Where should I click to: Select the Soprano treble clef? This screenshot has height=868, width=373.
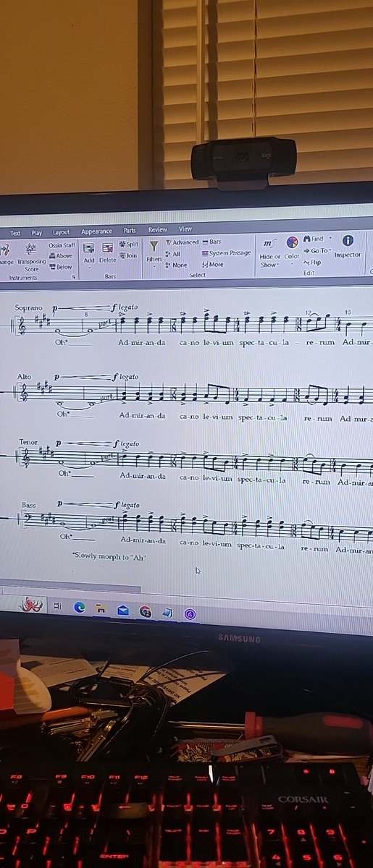click(22, 326)
